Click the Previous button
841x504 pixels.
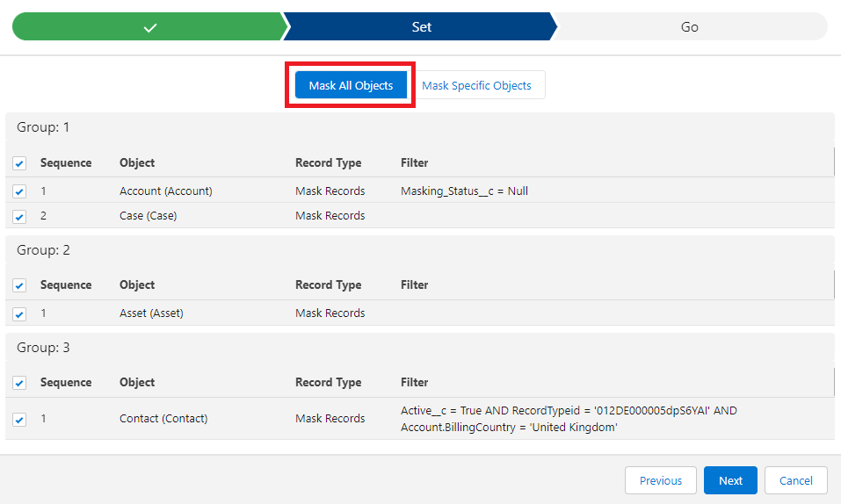coord(660,480)
